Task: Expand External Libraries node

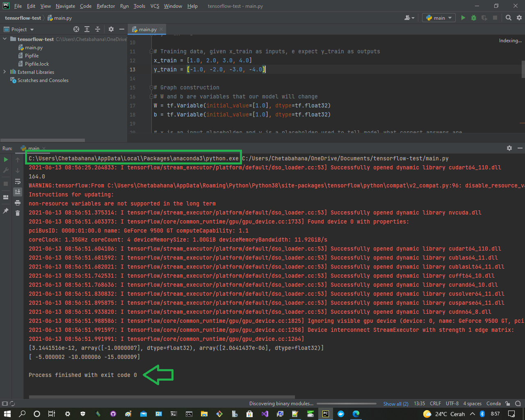Action: tap(5, 72)
